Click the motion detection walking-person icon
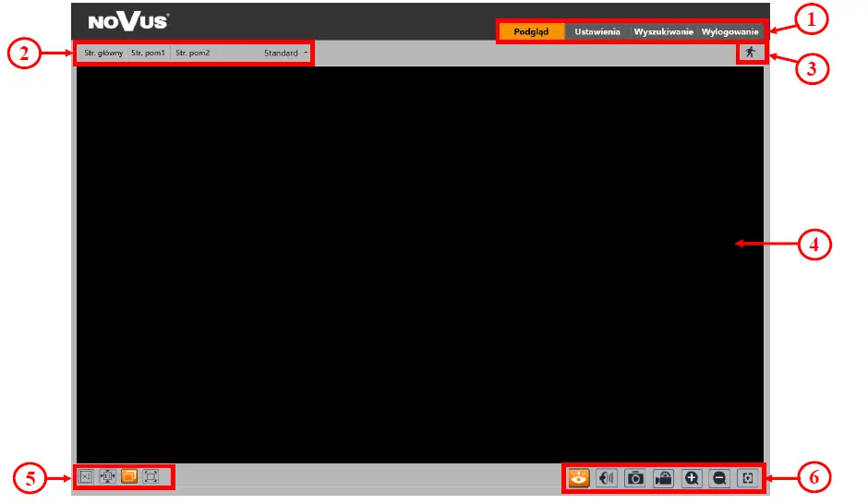This screenshot has height=504, width=868. 751,53
